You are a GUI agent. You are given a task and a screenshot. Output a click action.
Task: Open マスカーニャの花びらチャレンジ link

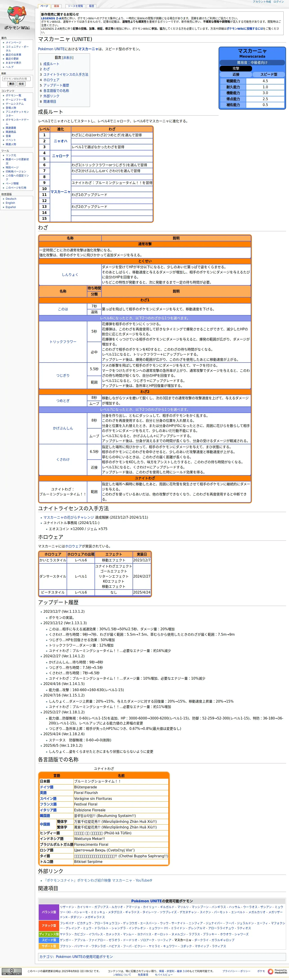[68, 517]
